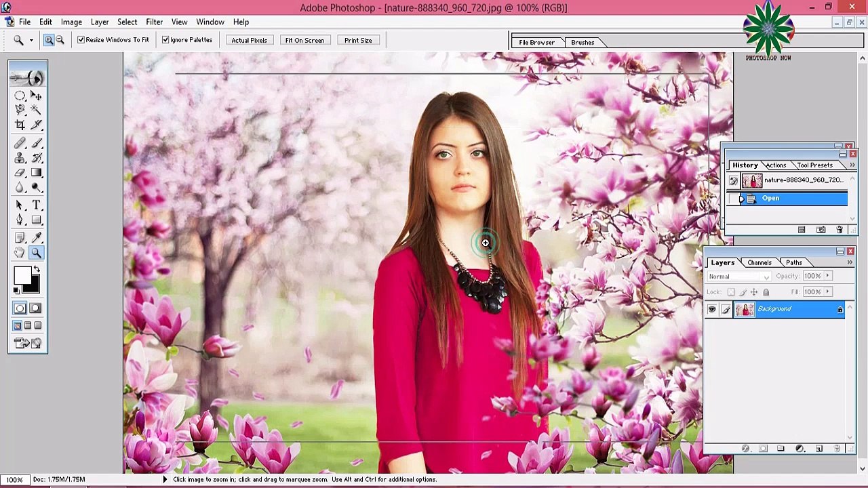
Task: Create new layer in Layers panel
Action: 818,449
